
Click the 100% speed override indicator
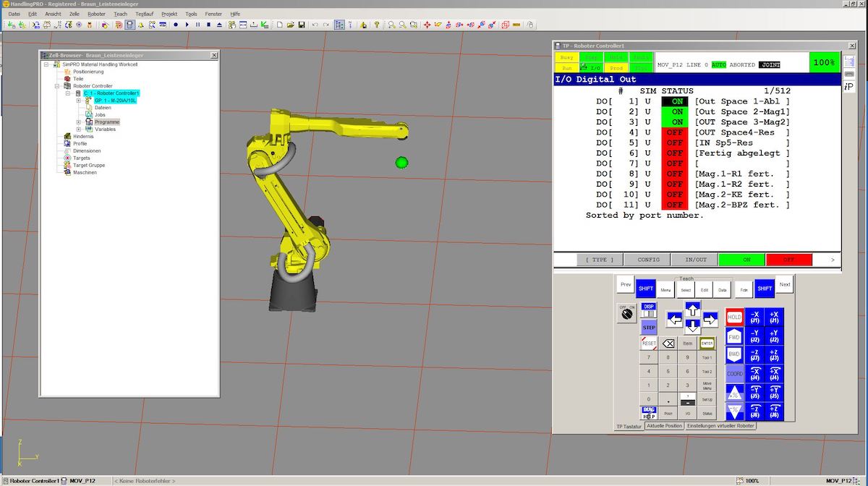tap(824, 63)
